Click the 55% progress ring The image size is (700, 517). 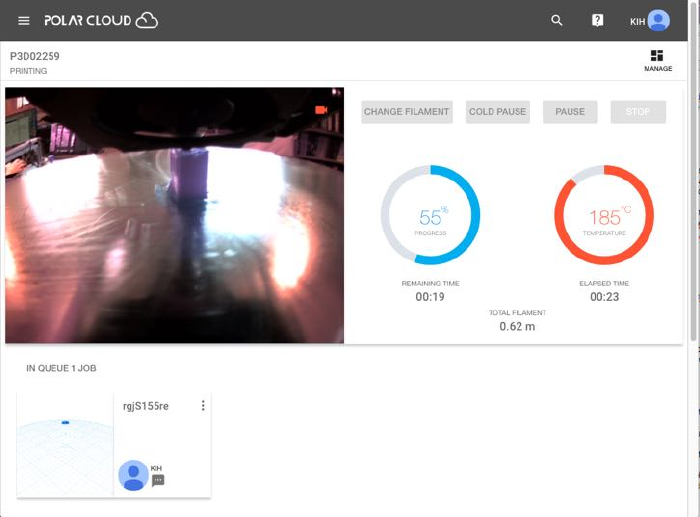(430, 215)
